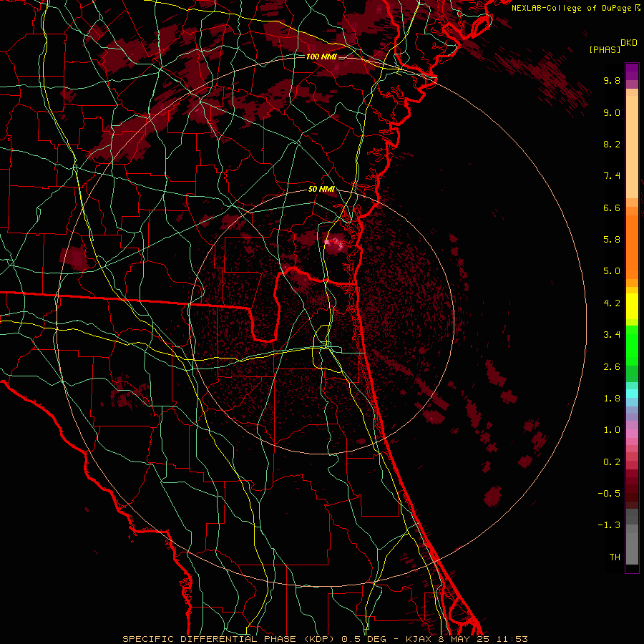The image size is (644, 644).
Task: Select the 9.0 scale value
Action: (x=612, y=112)
